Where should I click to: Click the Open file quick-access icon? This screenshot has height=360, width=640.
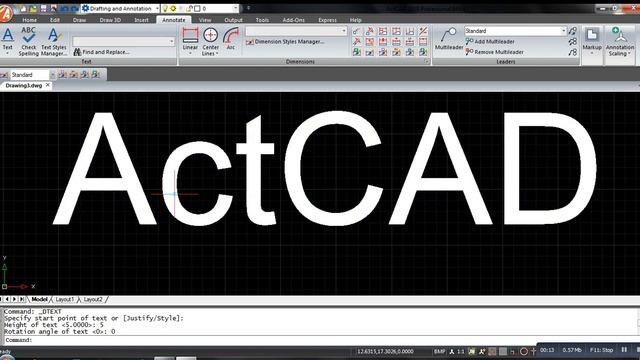coord(33,9)
